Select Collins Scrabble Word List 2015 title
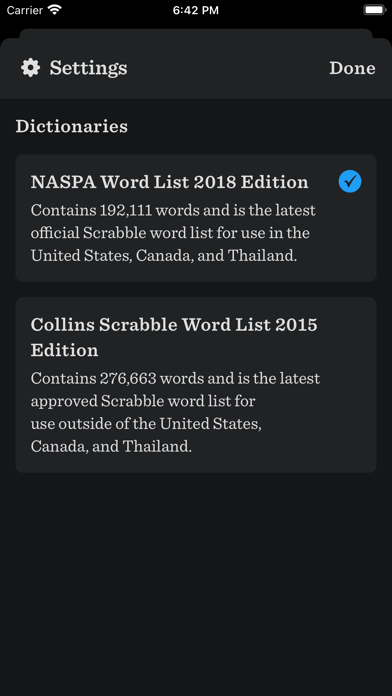The width and height of the screenshot is (392, 696). [174, 337]
